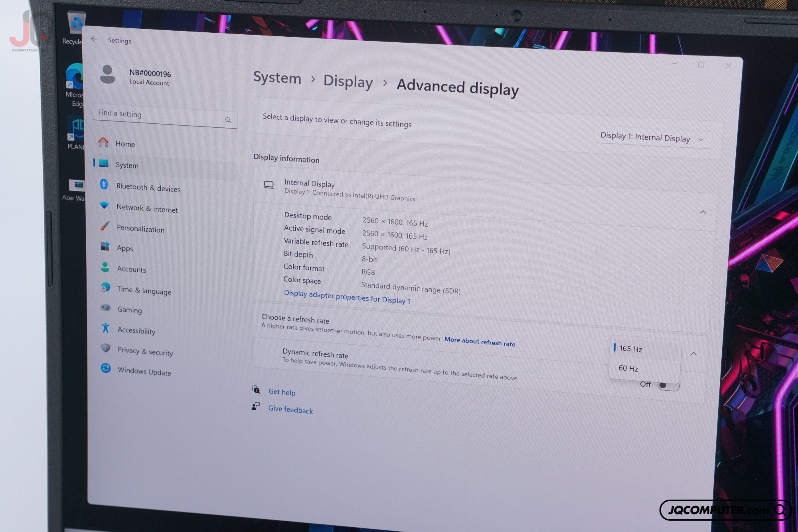The height and width of the screenshot is (532, 798).
Task: Click the Find a setting search box
Action: [x=165, y=116]
